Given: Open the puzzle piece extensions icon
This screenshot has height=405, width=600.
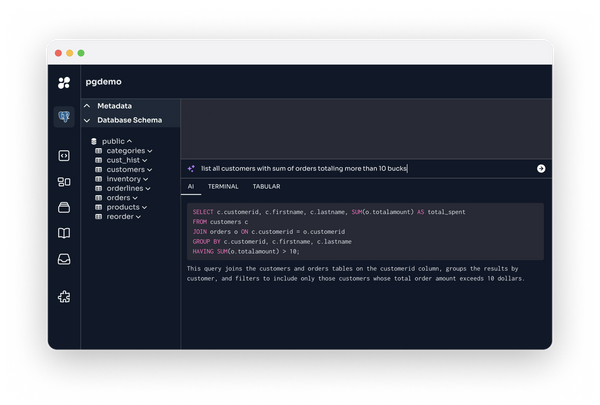Looking at the screenshot, I should click(64, 296).
